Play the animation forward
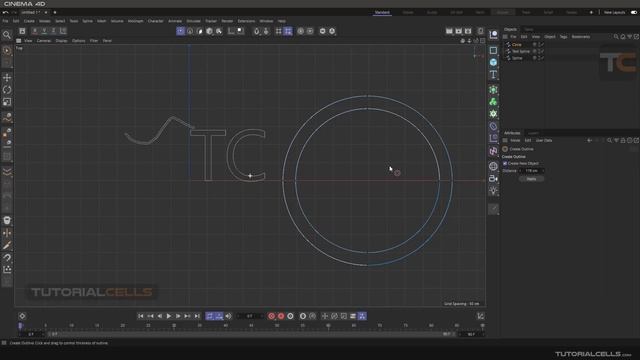Viewport: 640px width, 360px height. 169,316
